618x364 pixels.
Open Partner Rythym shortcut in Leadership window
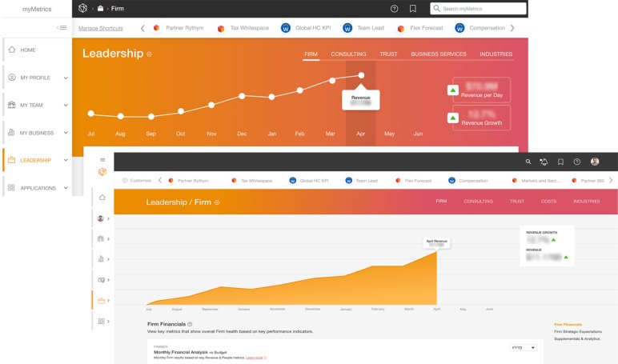[179, 28]
